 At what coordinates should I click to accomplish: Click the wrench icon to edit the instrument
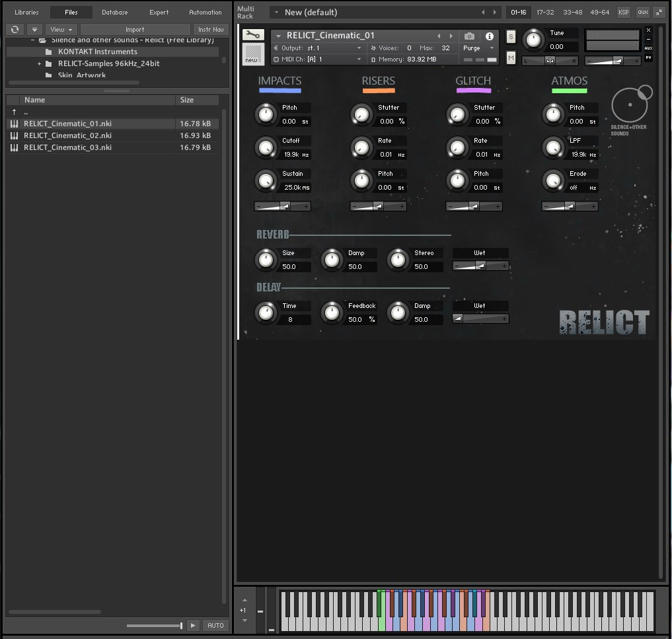click(252, 35)
